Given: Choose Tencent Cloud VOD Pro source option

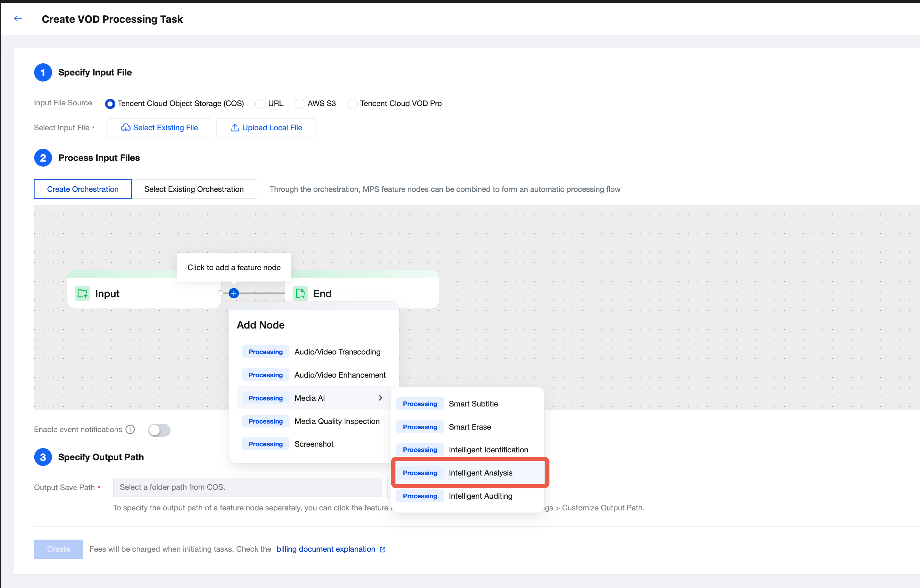Looking at the screenshot, I should pyautogui.click(x=352, y=104).
